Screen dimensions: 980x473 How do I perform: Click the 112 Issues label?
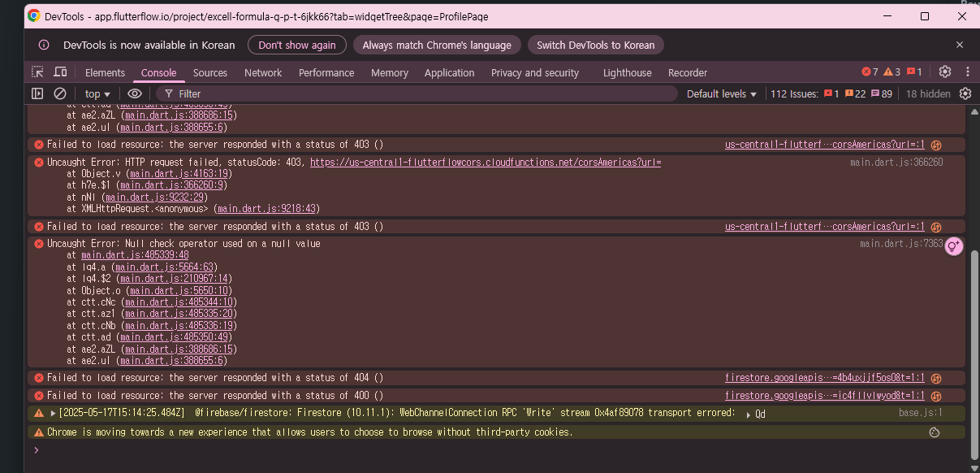coord(795,93)
